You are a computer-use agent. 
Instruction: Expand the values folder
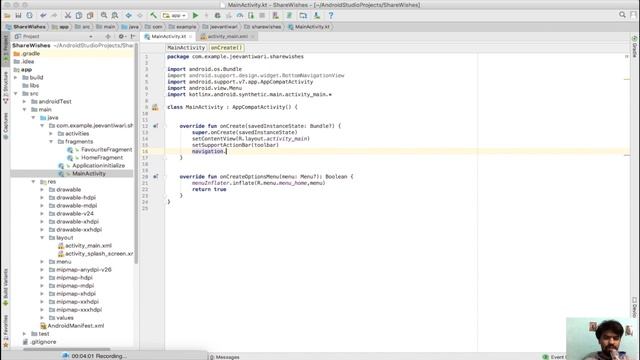click(42, 318)
